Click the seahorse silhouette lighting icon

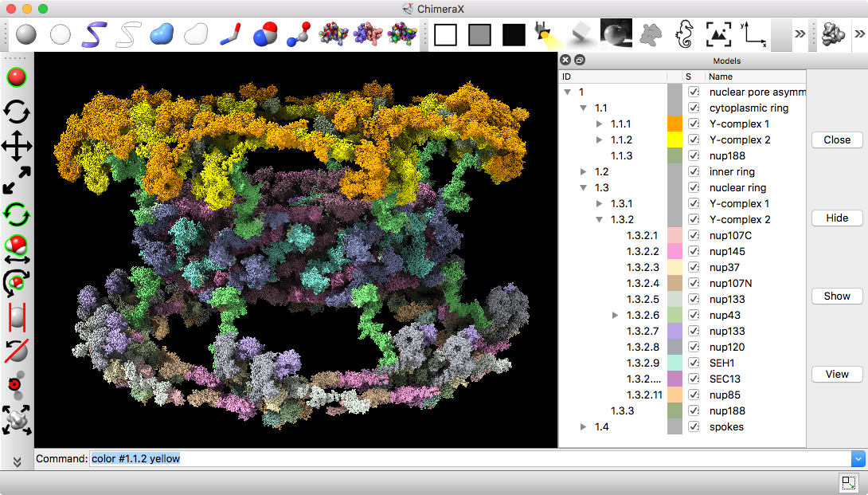(686, 34)
